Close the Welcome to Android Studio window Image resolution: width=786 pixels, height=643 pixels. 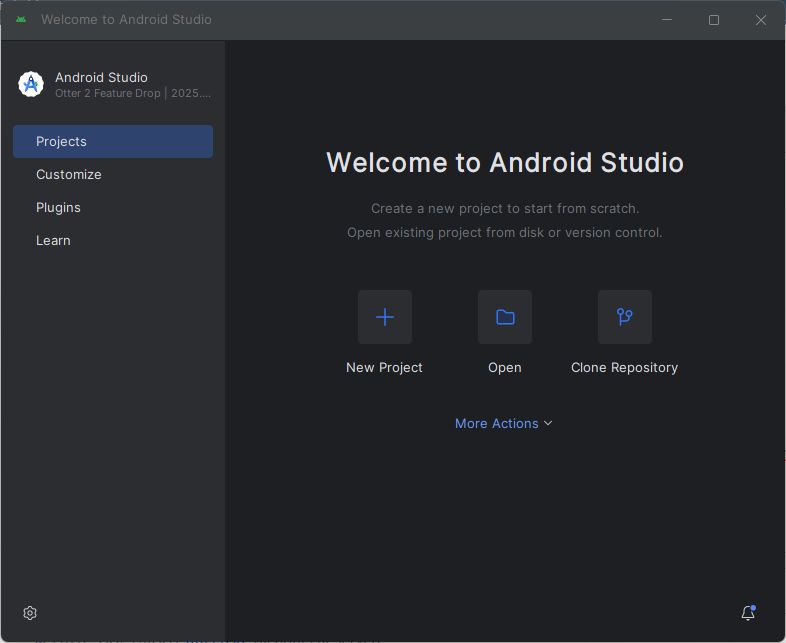tap(760, 20)
